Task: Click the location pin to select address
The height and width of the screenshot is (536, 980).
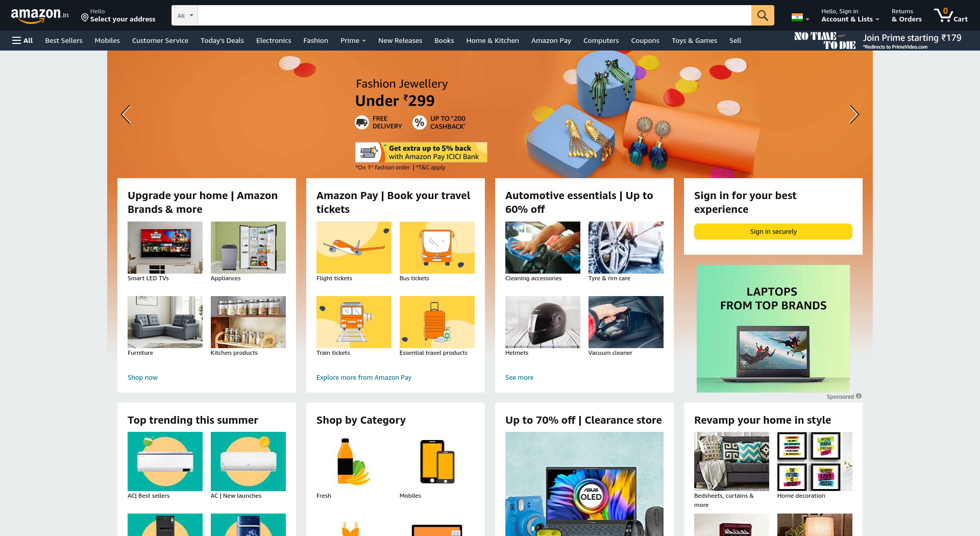Action: tap(85, 18)
